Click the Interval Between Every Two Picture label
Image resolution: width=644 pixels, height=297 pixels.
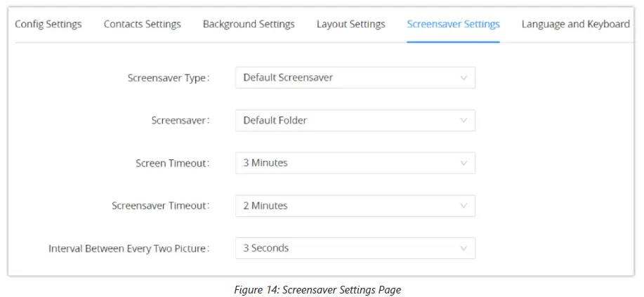[x=129, y=248]
